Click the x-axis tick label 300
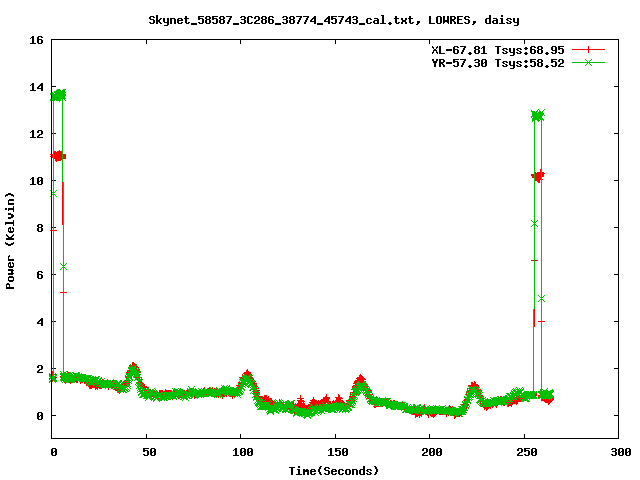The height and width of the screenshot is (480, 640). click(x=621, y=452)
